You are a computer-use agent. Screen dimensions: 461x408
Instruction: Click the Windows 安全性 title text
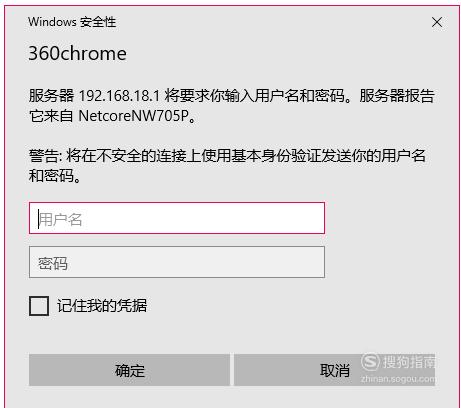(72, 22)
